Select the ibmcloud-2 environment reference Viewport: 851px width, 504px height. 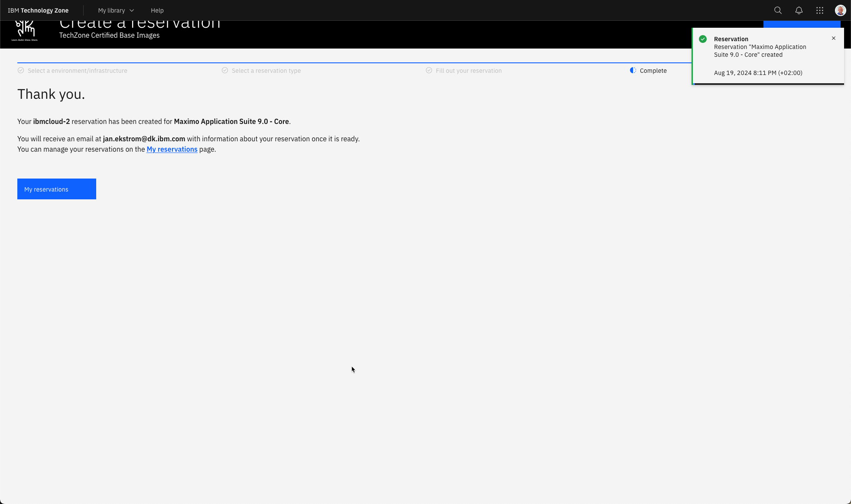click(52, 121)
